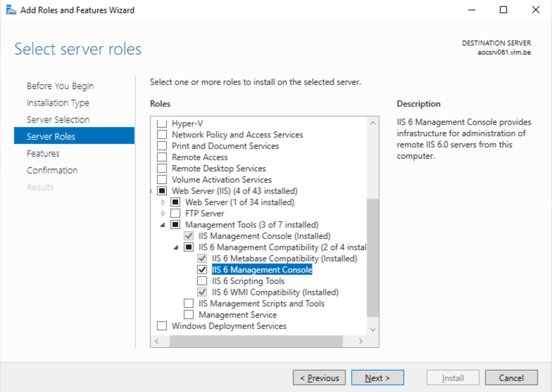Viewport: 552px width, 392px height.
Task: Check the Management Service option
Action: pos(188,315)
